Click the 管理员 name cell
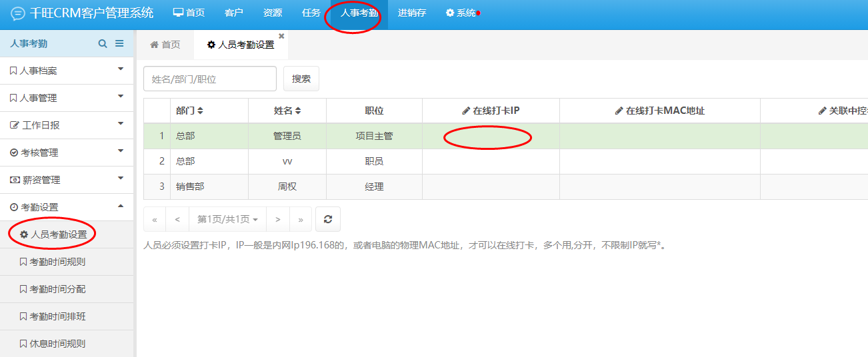Image resolution: width=868 pixels, height=357 pixels. (287, 136)
